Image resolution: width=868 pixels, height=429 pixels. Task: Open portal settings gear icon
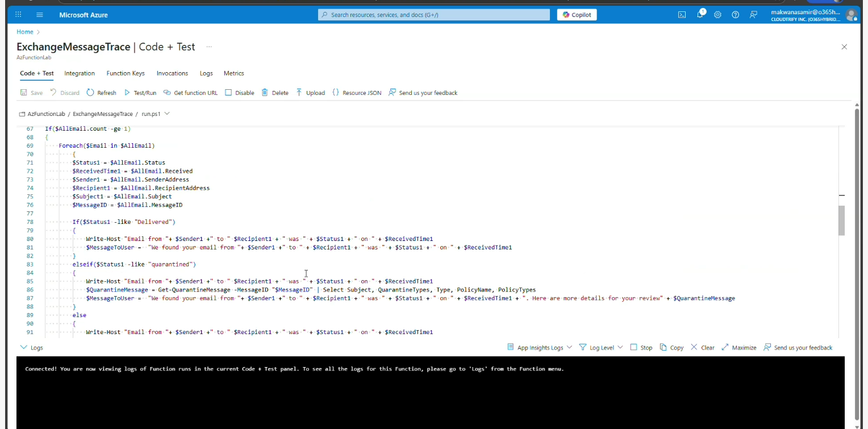pos(717,15)
